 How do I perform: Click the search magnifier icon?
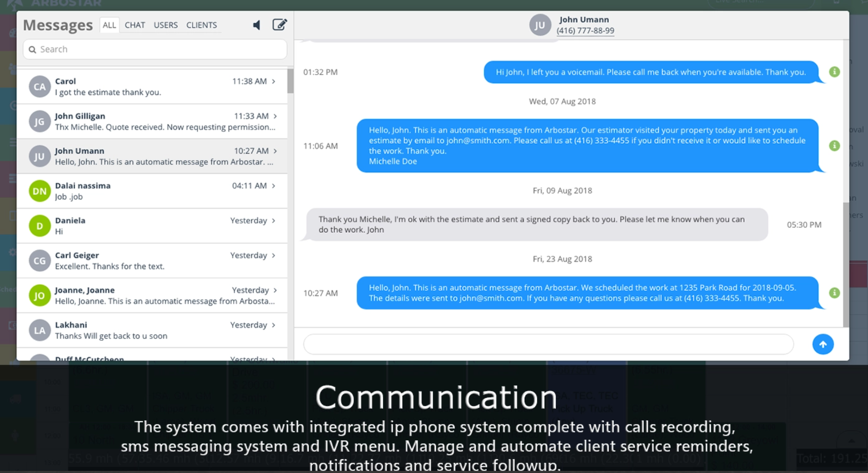tap(32, 50)
